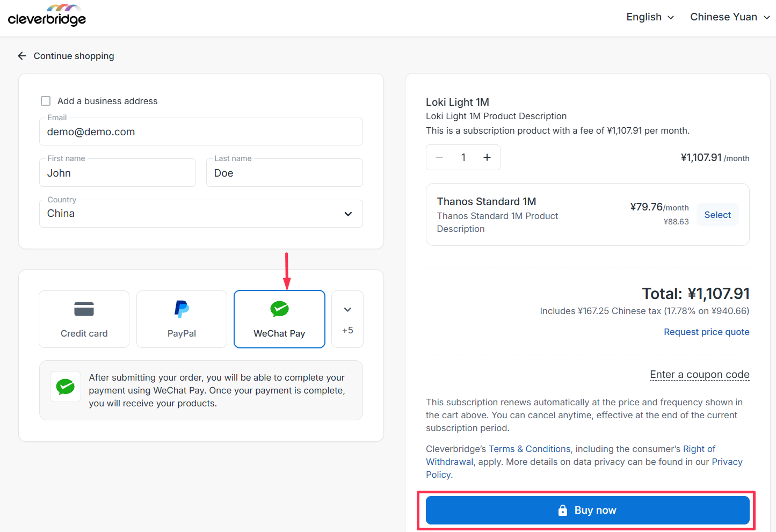Viewport: 776px width, 532px height.
Task: Tick the Add a business address checkbox
Action: [46, 101]
